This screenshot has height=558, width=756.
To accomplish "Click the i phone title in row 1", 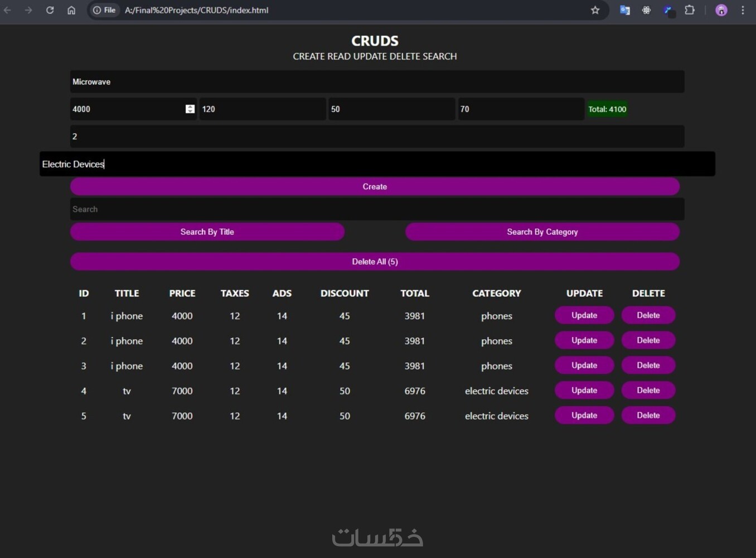I will point(127,316).
